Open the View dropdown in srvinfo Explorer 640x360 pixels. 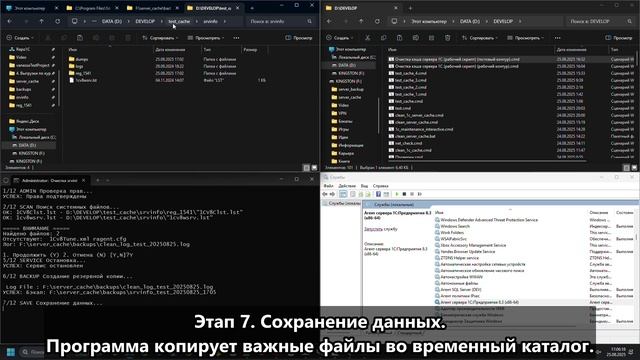point(206,38)
